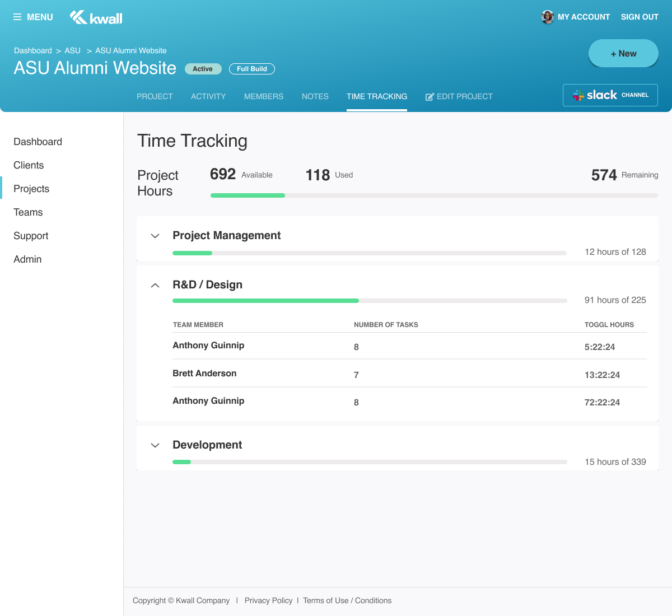Click the edit pencil icon

pos(430,97)
